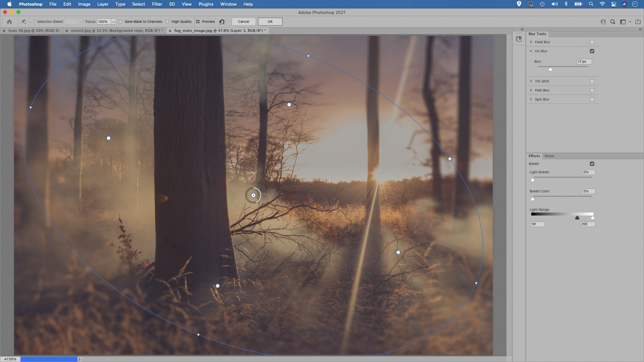This screenshot has height=362, width=644.
Task: Switch to the Noise tab
Action: pos(549,156)
